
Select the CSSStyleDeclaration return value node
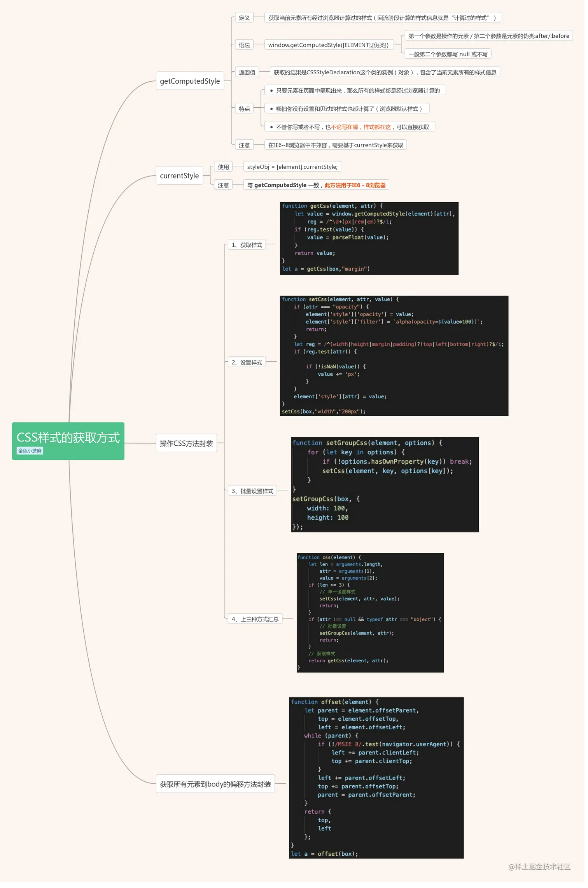coord(387,73)
